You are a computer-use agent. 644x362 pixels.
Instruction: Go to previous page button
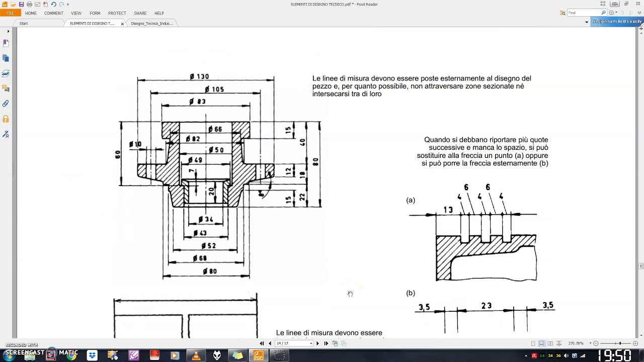(x=270, y=343)
